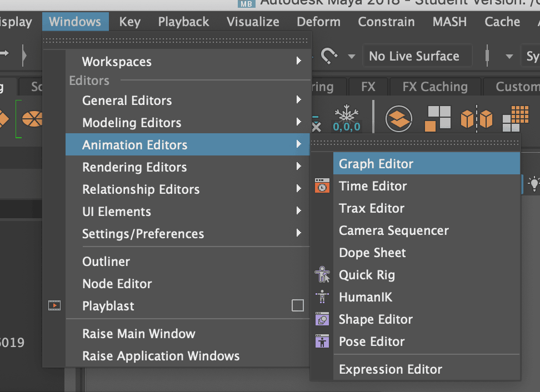The image size is (540, 392).
Task: Click the orange mirrored cubes shelf icon
Action: click(476, 118)
